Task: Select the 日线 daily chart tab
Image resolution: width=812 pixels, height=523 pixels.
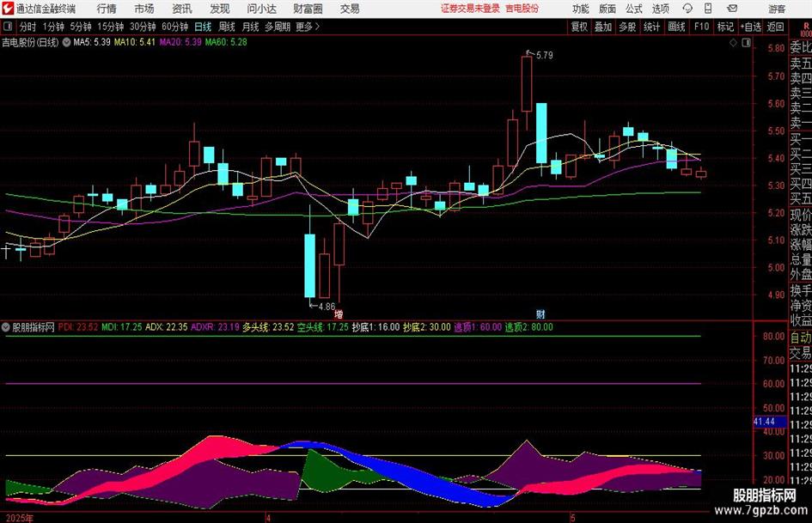Action: [x=203, y=27]
